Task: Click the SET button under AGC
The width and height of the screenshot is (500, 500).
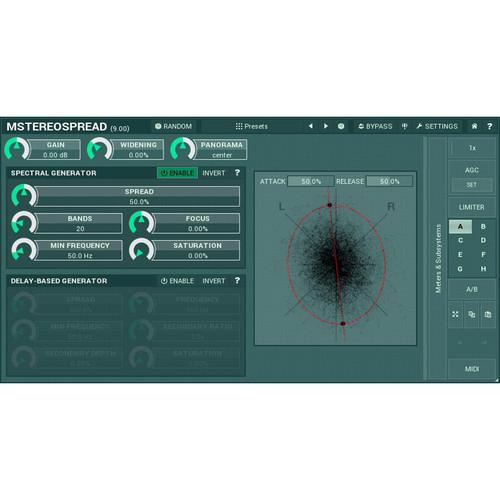Action: click(x=471, y=185)
